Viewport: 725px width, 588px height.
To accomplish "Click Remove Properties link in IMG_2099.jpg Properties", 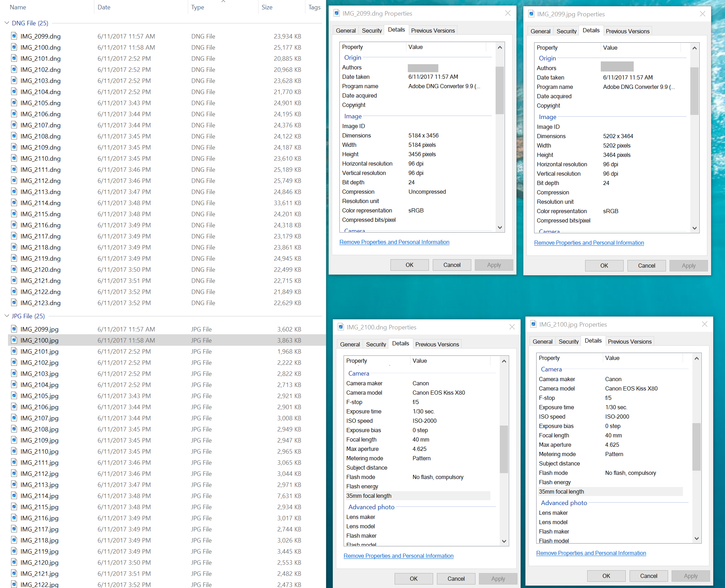I will [x=589, y=243].
